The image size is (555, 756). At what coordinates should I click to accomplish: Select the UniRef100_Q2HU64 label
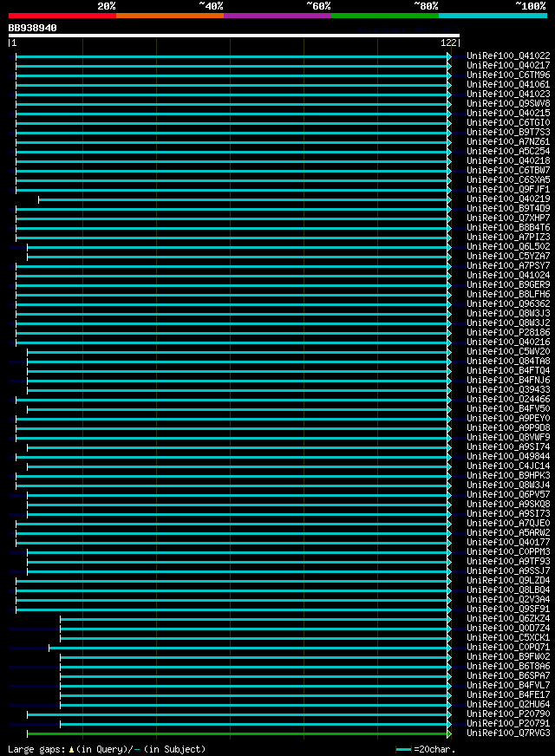click(508, 704)
